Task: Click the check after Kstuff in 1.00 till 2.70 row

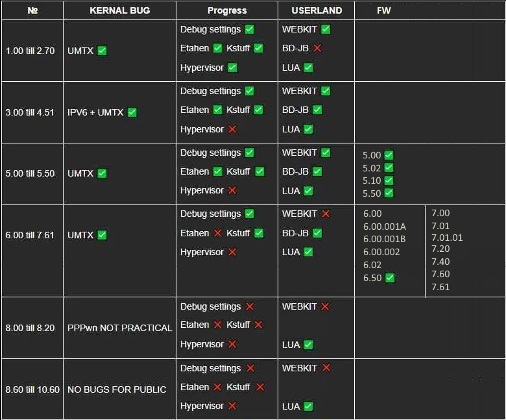Action: click(258, 48)
